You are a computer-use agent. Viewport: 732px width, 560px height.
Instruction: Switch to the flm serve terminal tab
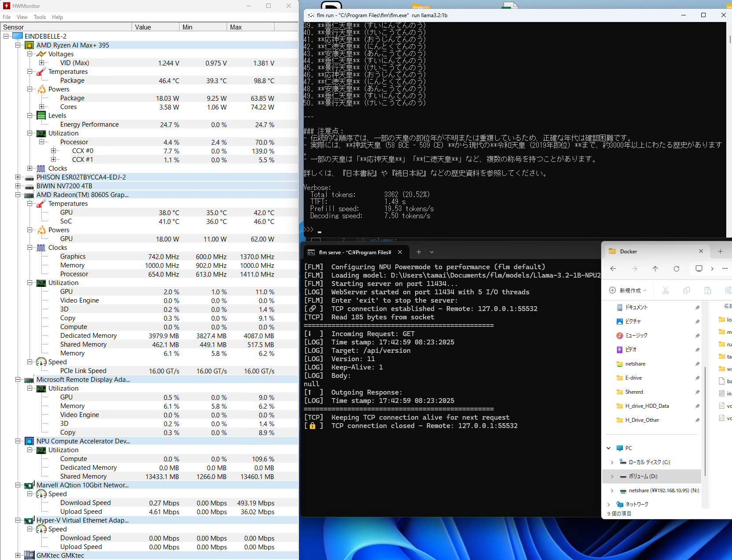(355, 252)
